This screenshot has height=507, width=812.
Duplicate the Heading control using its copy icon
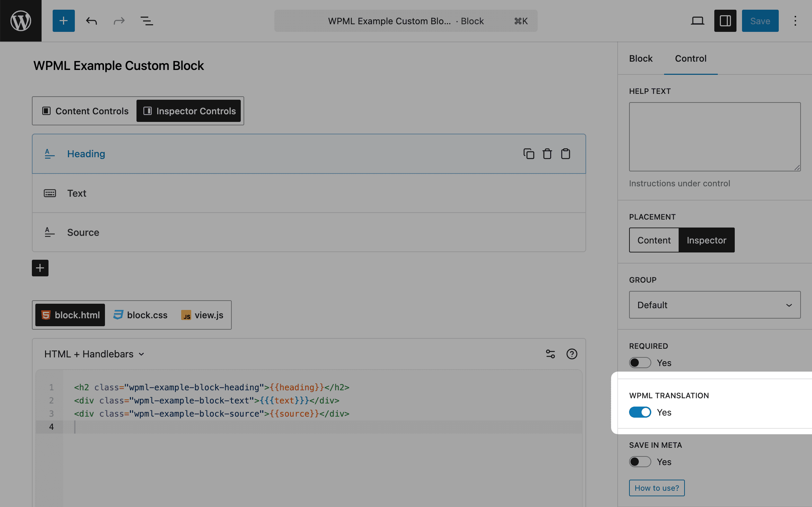pos(528,153)
